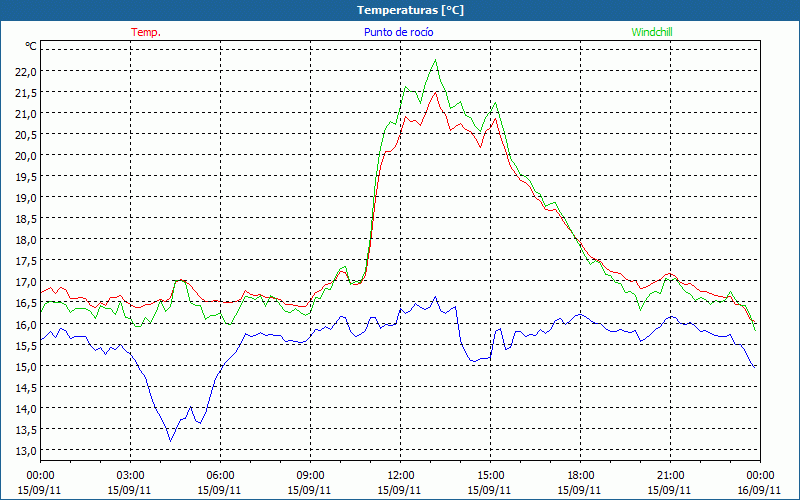Viewport: 800px width, 500px height.
Task: Click the 19,0 y-axis value
Action: (x=26, y=197)
